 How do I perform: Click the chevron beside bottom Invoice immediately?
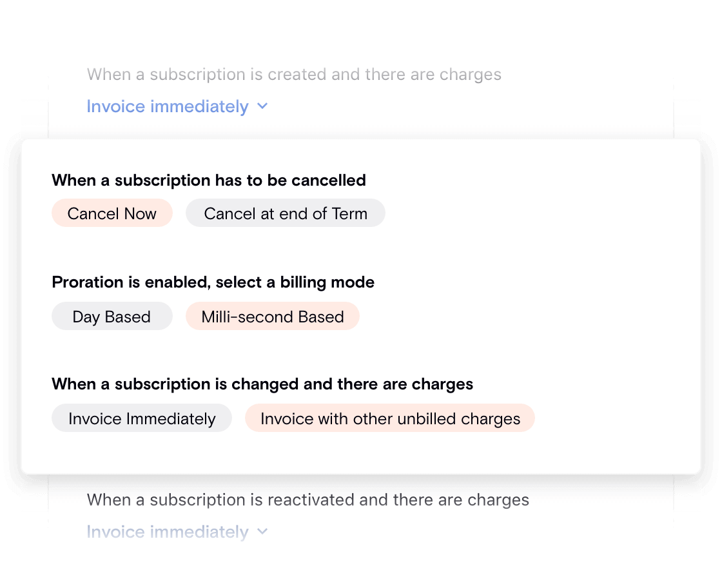point(262,531)
